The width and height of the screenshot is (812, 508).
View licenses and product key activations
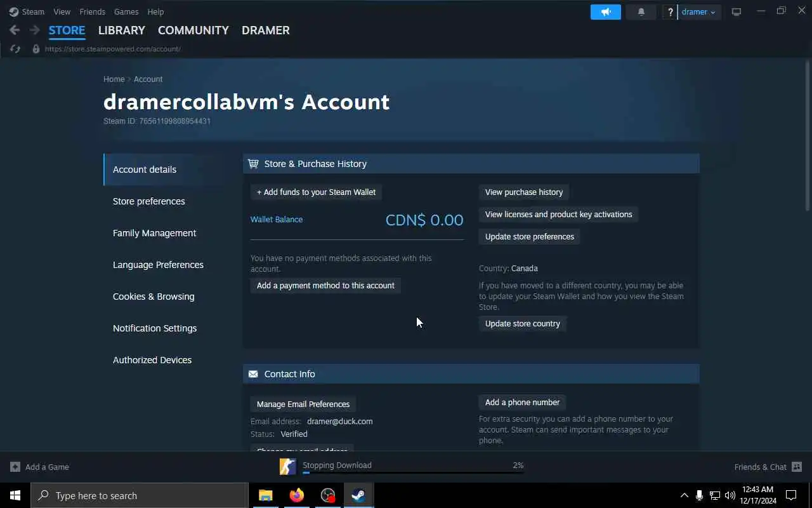pyautogui.click(x=558, y=214)
